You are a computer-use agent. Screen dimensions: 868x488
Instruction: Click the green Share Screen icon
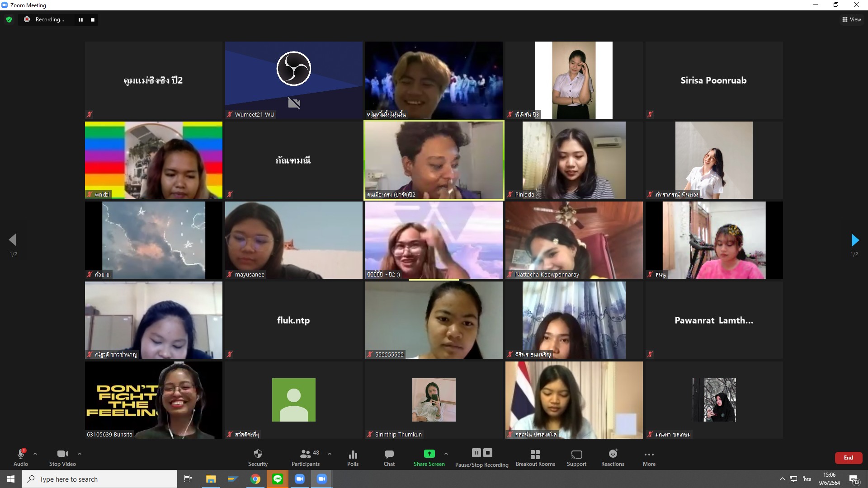coord(429,454)
